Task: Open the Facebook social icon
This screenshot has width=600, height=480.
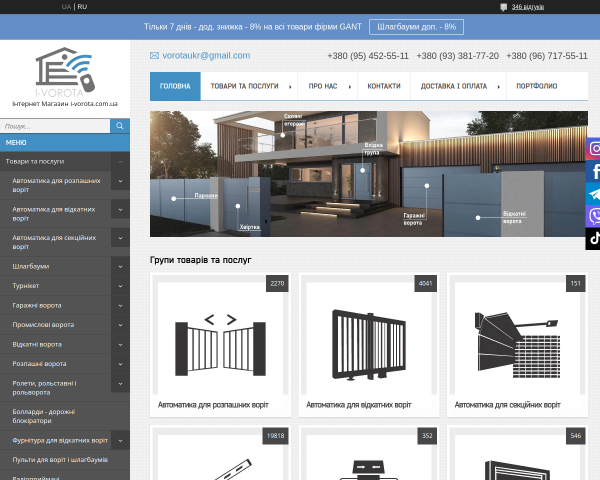Action: coord(593,171)
